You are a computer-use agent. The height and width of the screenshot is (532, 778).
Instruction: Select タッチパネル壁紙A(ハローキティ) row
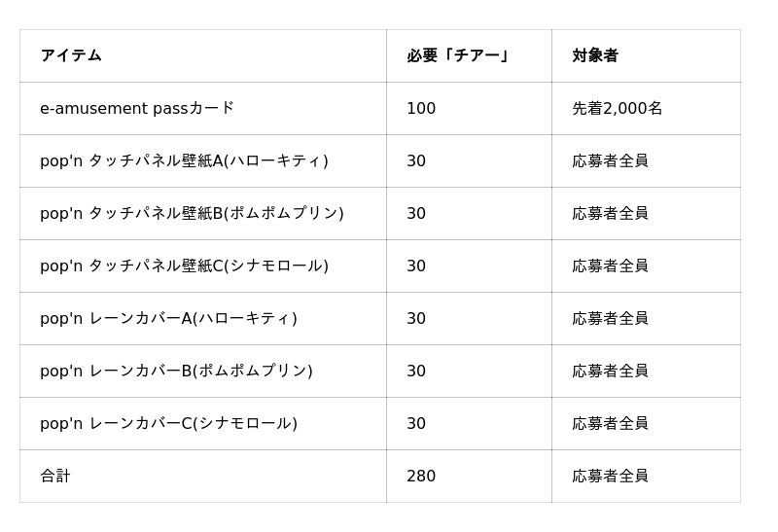[380, 160]
